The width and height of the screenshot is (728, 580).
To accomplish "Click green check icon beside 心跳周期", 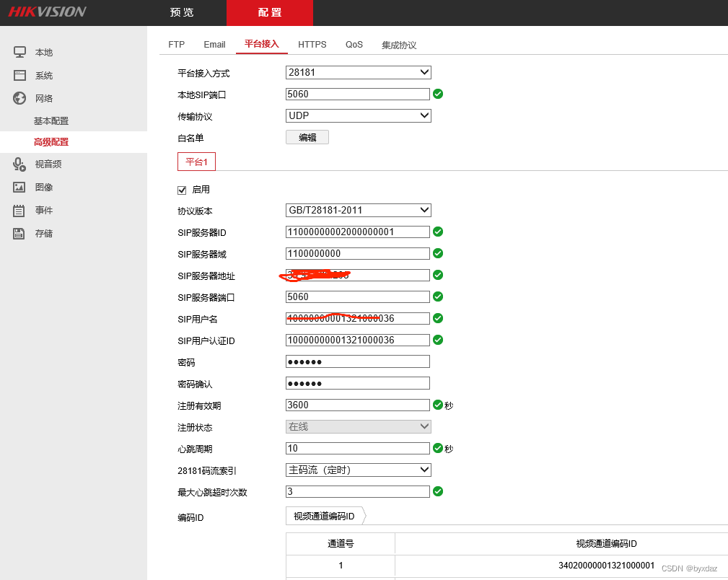I will click(438, 448).
